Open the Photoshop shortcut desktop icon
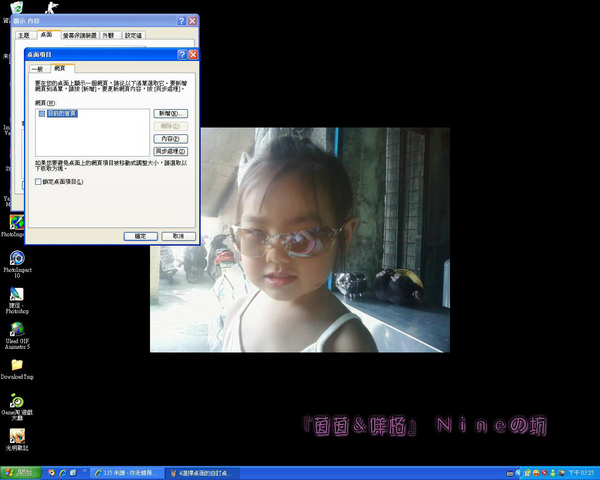Screen dimensions: 600x480 pyautogui.click(x=17, y=300)
